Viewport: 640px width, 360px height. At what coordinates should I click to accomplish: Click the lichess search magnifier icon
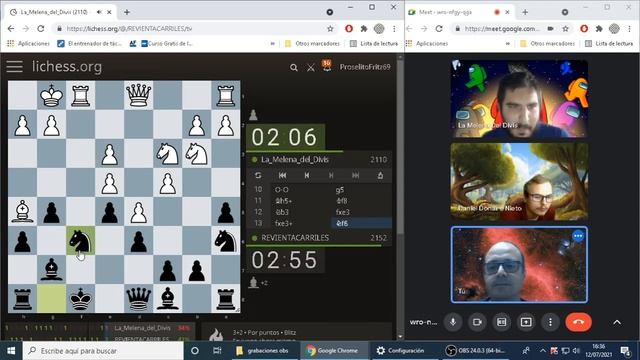click(293, 67)
